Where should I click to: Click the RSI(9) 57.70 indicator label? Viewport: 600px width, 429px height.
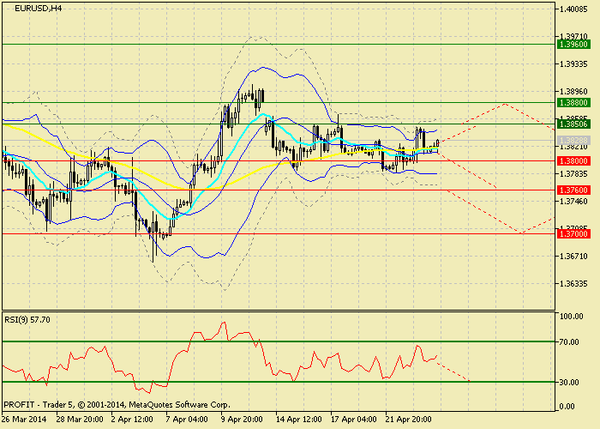(x=27, y=320)
